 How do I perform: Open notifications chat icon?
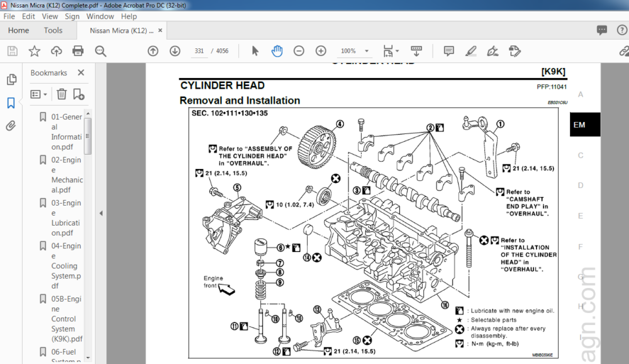click(x=602, y=30)
